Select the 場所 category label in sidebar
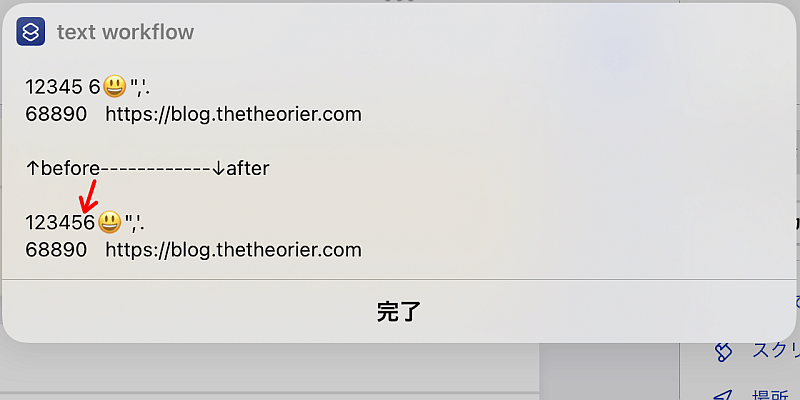The height and width of the screenshot is (400, 800). point(776,396)
